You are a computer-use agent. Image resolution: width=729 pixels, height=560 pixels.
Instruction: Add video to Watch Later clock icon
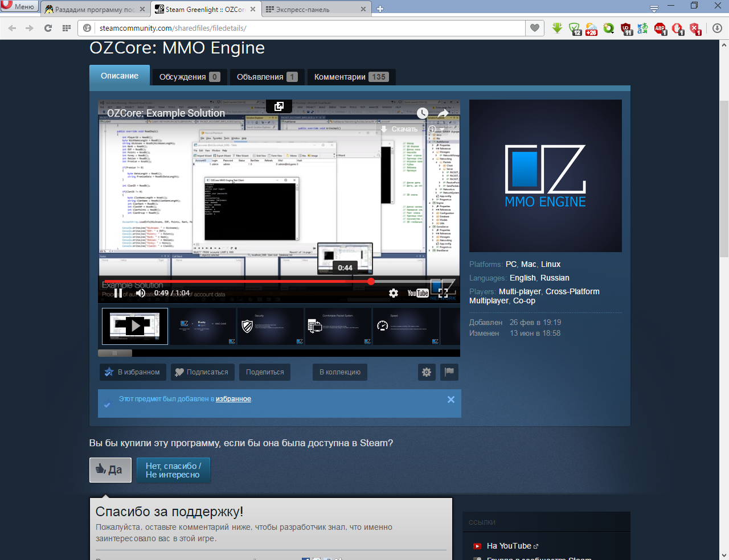pos(422,113)
